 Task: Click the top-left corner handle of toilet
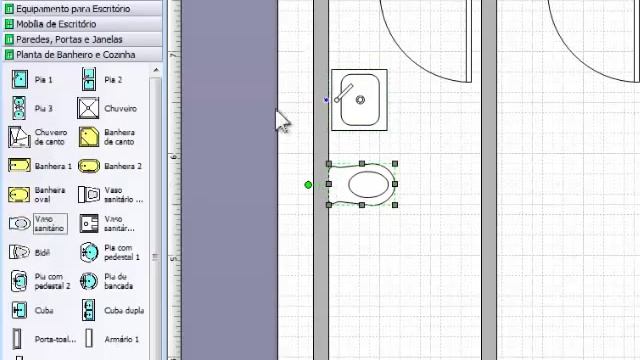[x=329, y=164]
